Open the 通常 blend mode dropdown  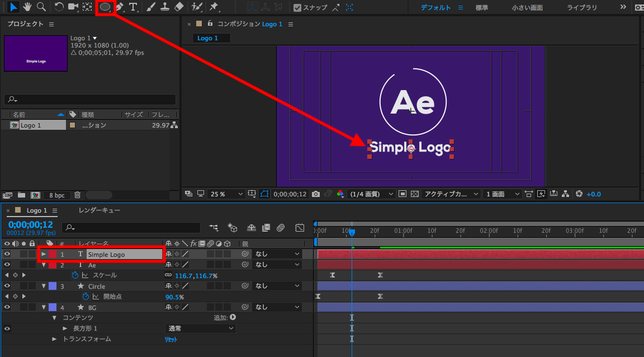click(201, 328)
